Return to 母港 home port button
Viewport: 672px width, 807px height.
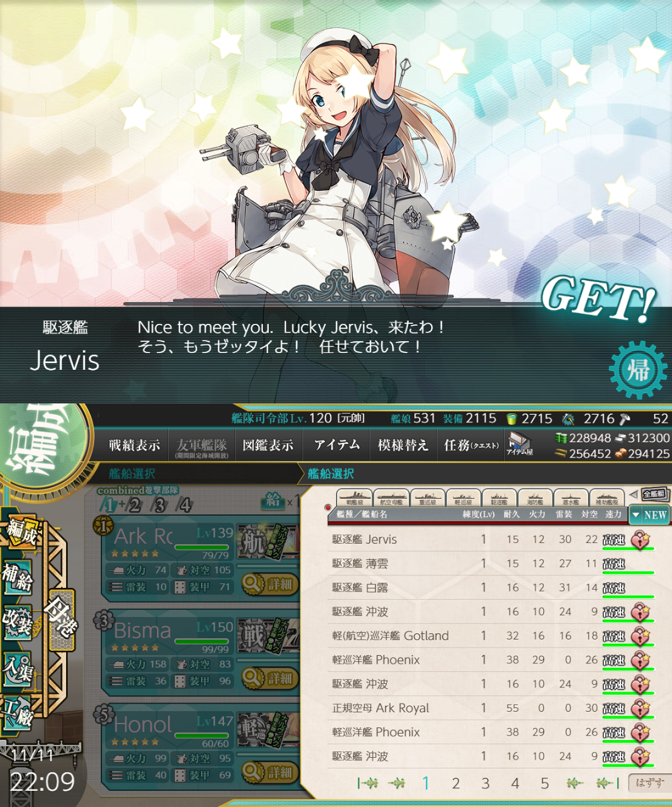coord(61,619)
